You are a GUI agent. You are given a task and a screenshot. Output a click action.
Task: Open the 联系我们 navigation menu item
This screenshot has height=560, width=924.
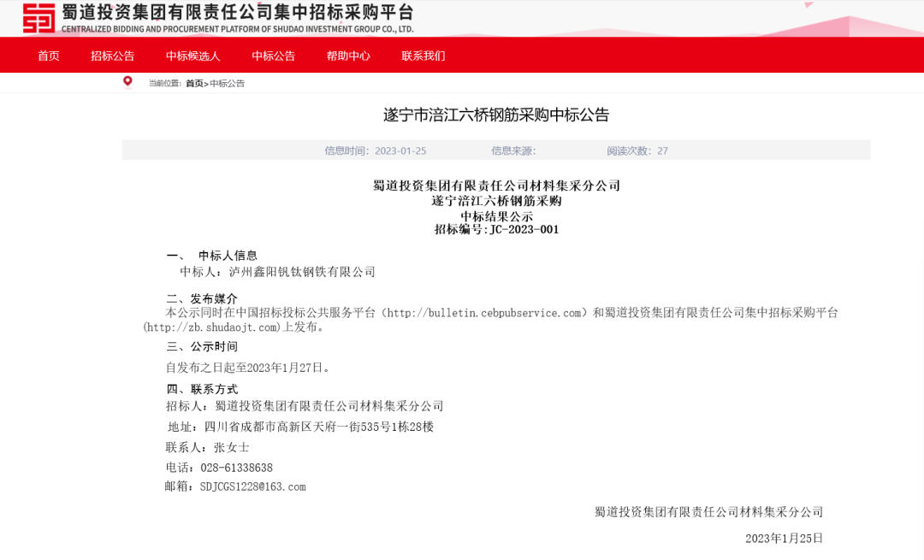423,56
